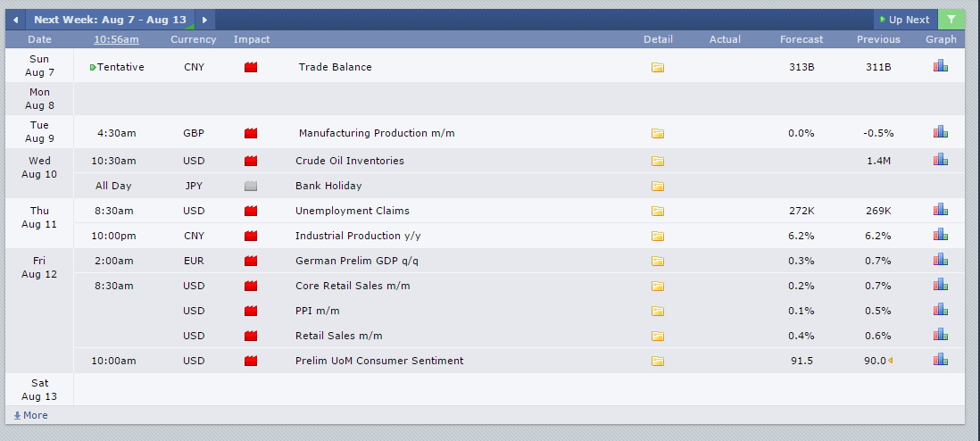The image size is (980, 441).
Task: Open detail folder for Core Retail Sales
Action: (x=658, y=287)
